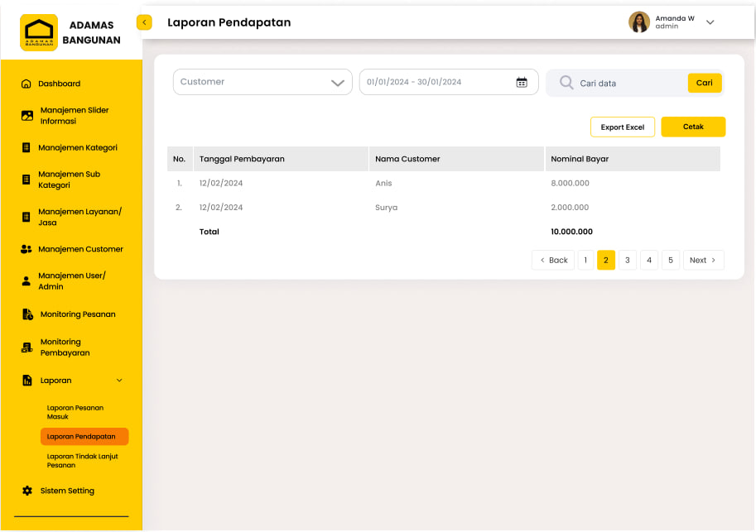Click the search magnifier icon

point(566,83)
